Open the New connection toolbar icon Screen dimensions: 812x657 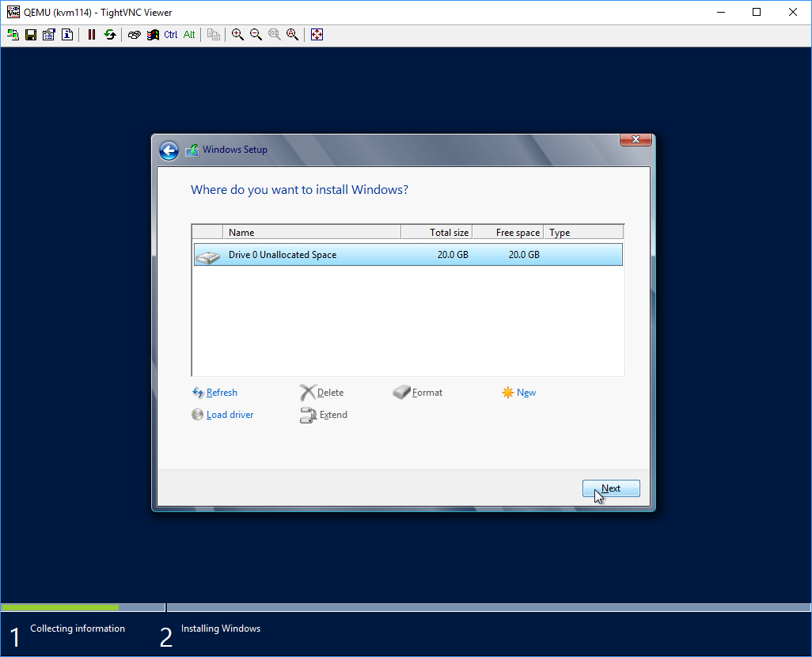point(13,35)
